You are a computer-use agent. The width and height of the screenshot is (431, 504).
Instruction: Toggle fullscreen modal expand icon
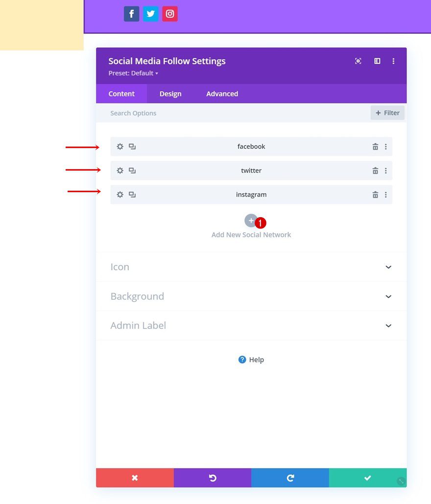point(358,61)
